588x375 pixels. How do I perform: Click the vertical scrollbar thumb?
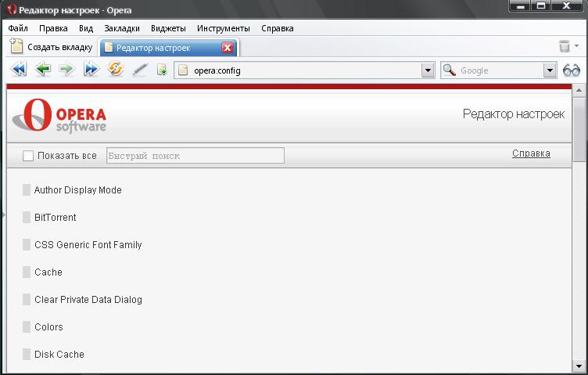coord(579,129)
